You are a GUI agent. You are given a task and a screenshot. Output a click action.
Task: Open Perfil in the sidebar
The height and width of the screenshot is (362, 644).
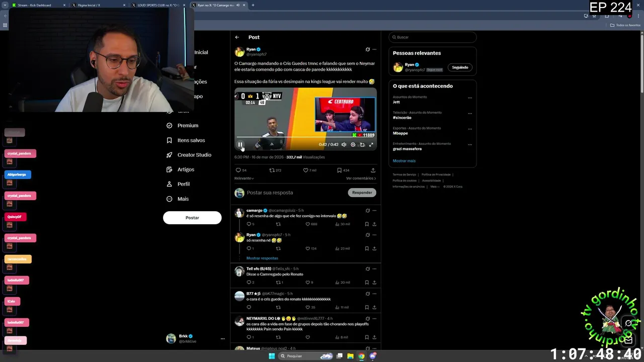[178, 184]
